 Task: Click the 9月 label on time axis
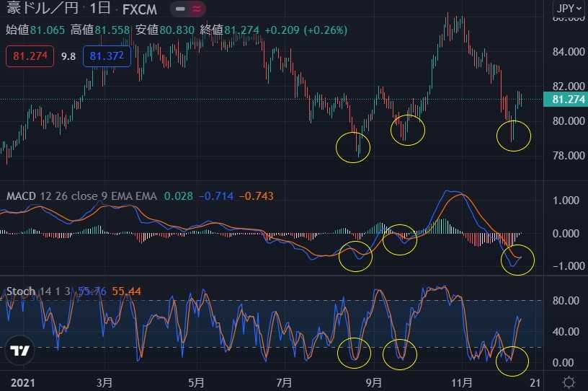click(373, 383)
